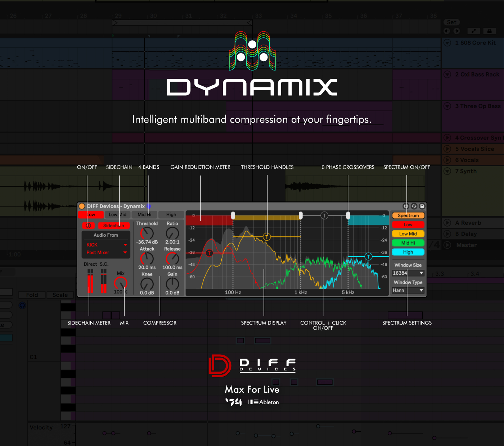Switch to the Low Mid band tab

[x=117, y=215]
